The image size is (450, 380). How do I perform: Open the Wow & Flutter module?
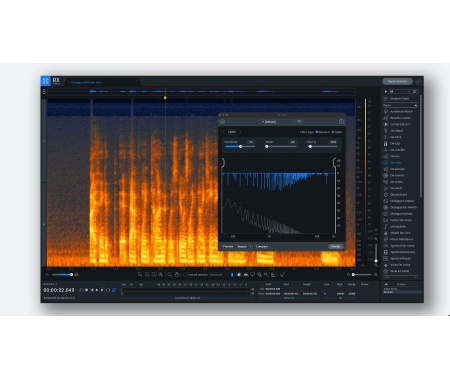click(399, 271)
